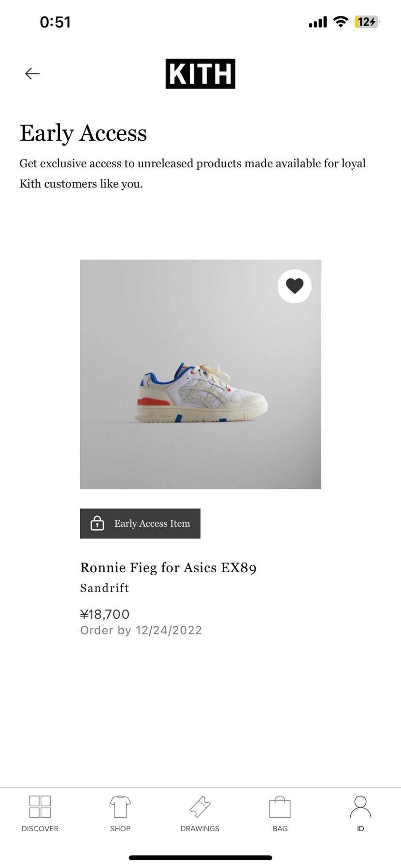Tap the Wi-Fi status icon

341,22
